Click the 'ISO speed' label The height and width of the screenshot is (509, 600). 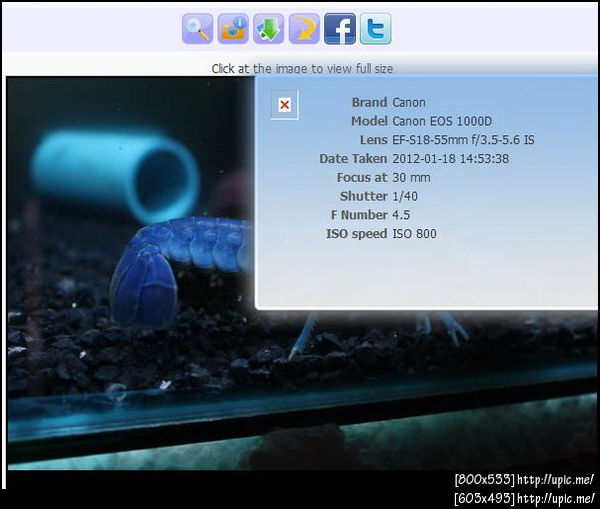coord(357,234)
